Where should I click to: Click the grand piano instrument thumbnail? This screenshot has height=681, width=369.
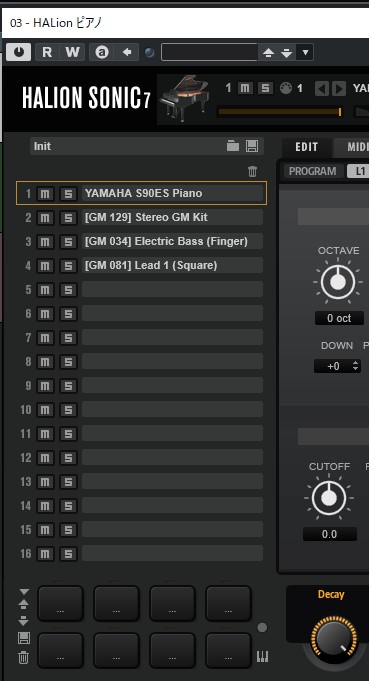point(184,99)
